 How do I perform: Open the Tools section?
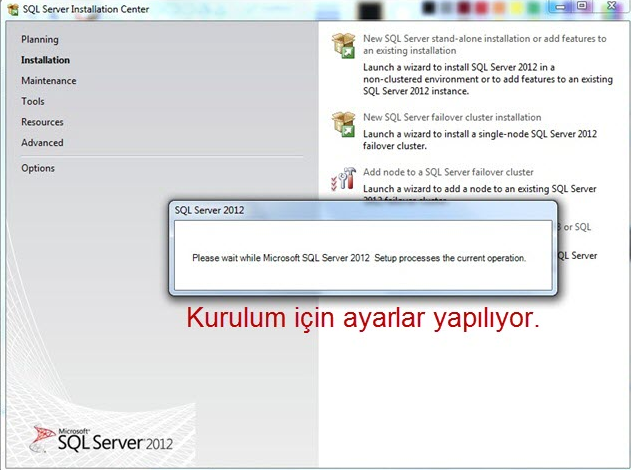click(x=33, y=101)
